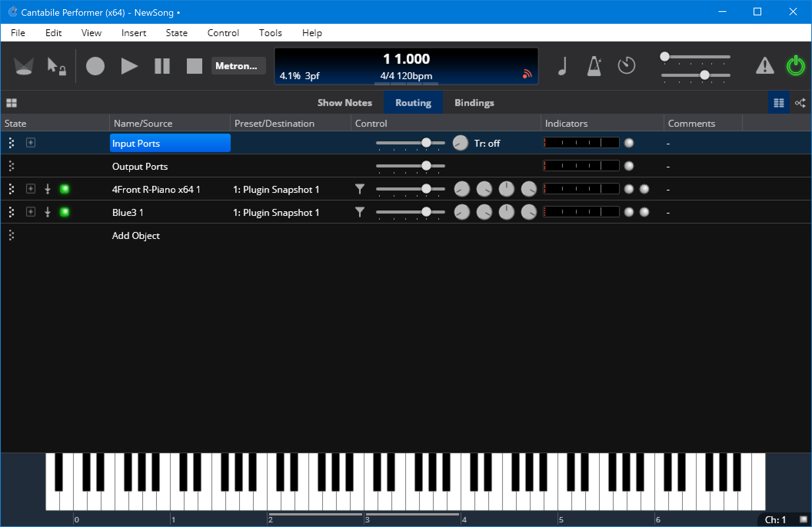Click the Output Ports state dots handle
Screen dimensions: 812x527
click(x=11, y=166)
